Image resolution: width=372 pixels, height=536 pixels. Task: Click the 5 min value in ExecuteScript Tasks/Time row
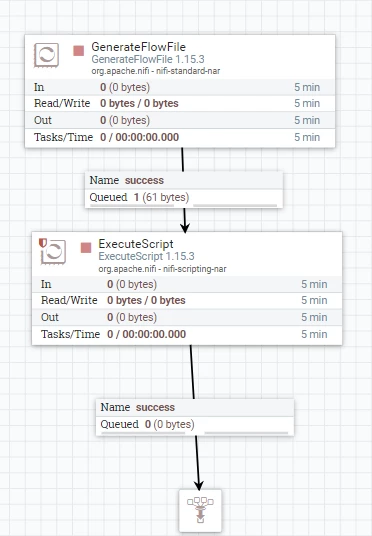pos(314,334)
